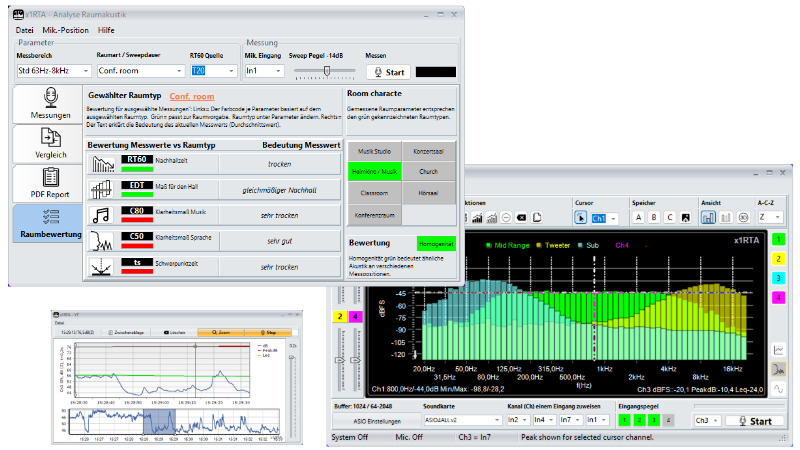The width and height of the screenshot is (800, 450).
Task: Click the Start button in RTA window
Action: pos(755,421)
